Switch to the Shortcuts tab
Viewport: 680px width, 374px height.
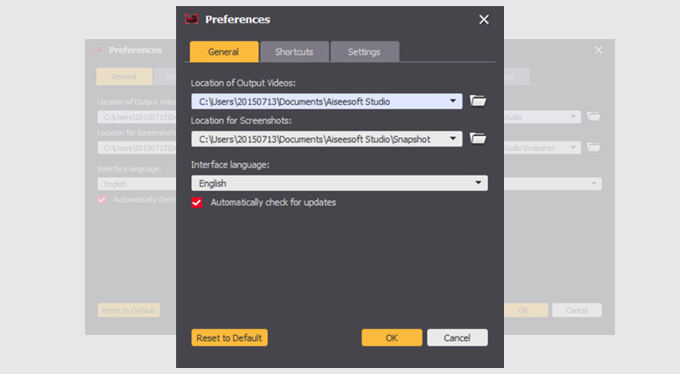294,52
